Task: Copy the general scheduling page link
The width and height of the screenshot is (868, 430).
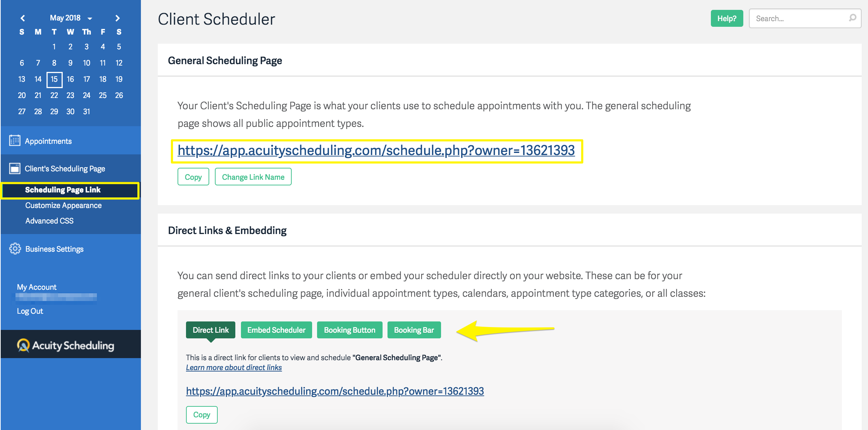Action: coord(193,177)
